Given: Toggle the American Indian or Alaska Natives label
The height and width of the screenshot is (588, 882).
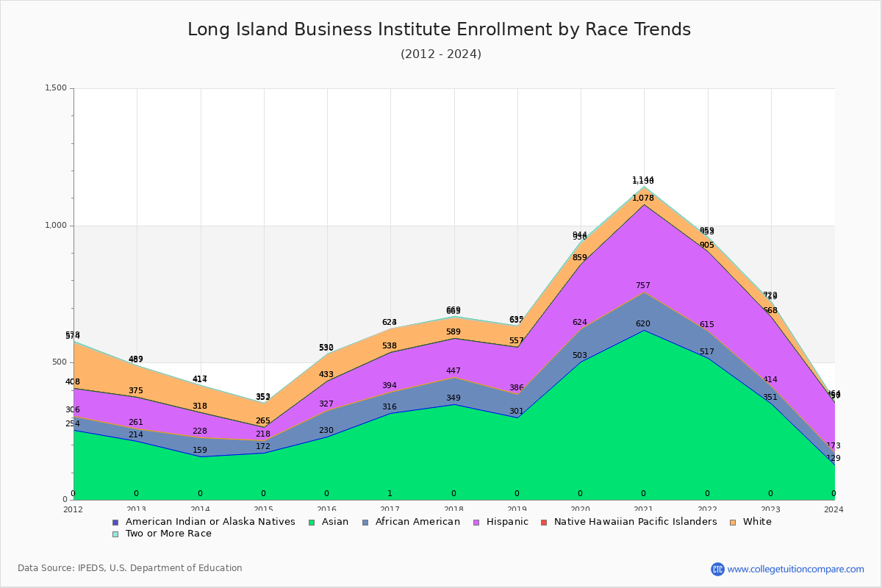Looking at the screenshot, I should tap(210, 522).
